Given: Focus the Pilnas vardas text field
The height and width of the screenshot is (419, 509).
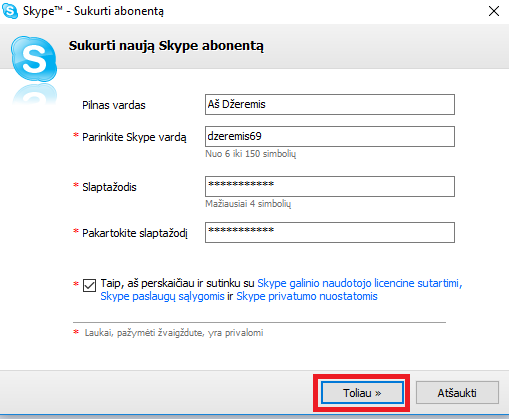Looking at the screenshot, I should pyautogui.click(x=330, y=105).
